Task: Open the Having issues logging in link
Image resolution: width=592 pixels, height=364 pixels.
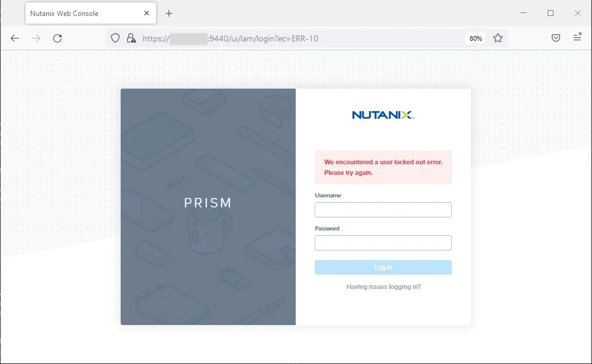Action: point(384,287)
